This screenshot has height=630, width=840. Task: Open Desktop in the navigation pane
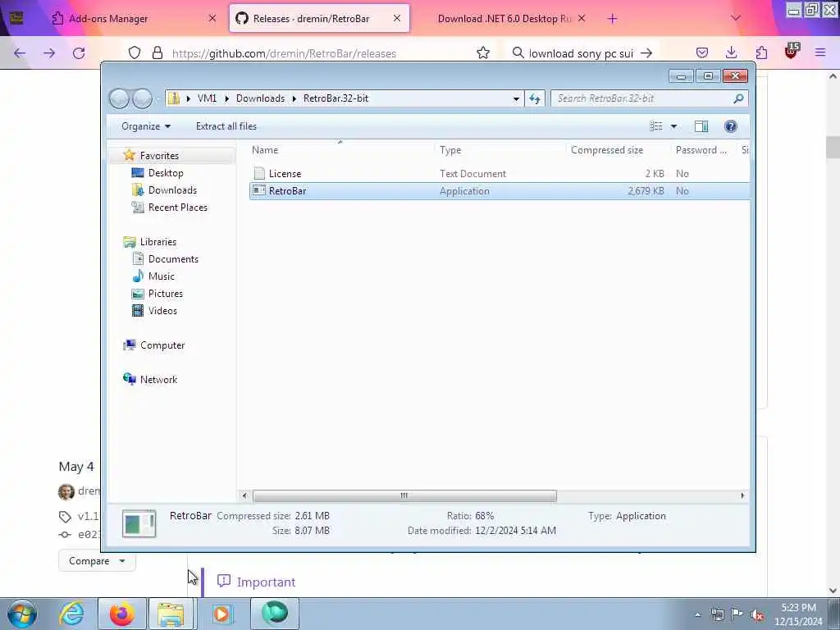tap(166, 173)
